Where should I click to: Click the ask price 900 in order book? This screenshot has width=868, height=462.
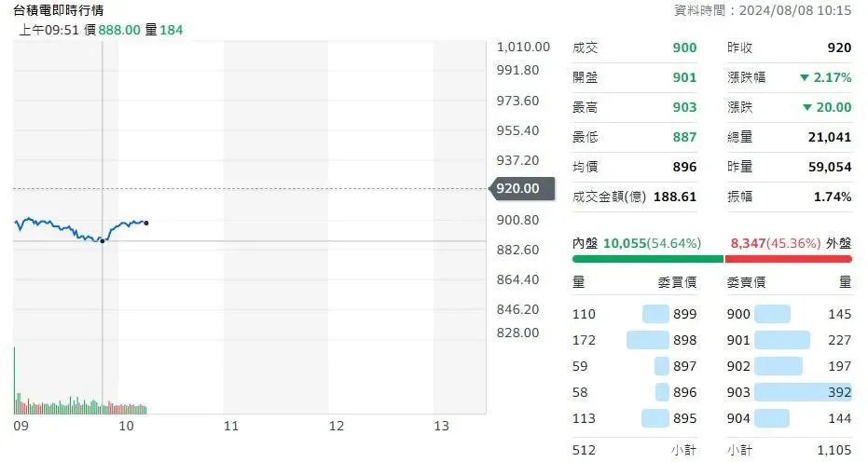[x=738, y=314]
